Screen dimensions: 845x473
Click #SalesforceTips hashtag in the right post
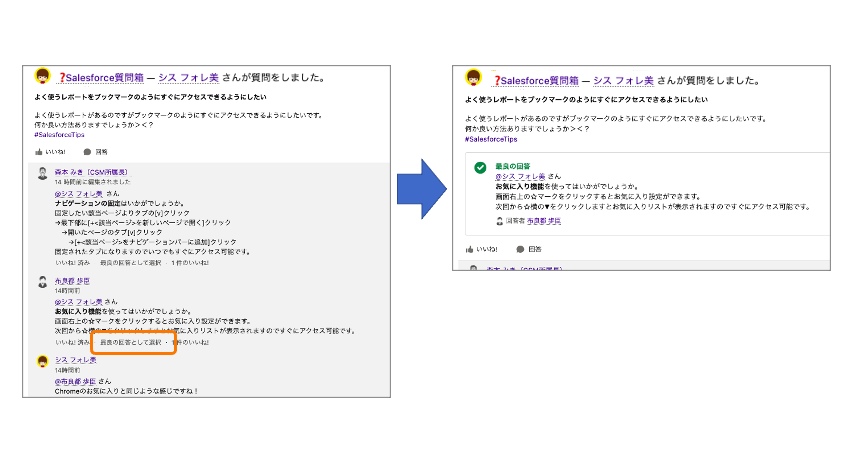pos(491,139)
